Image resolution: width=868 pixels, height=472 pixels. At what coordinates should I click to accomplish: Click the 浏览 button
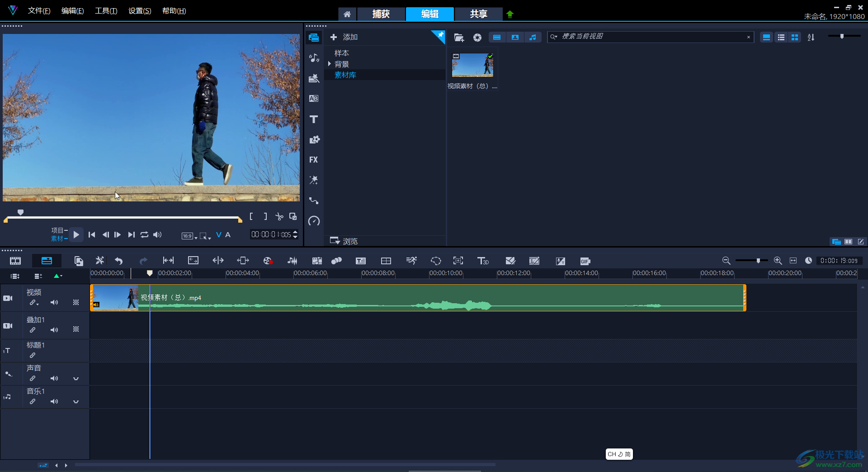click(344, 241)
